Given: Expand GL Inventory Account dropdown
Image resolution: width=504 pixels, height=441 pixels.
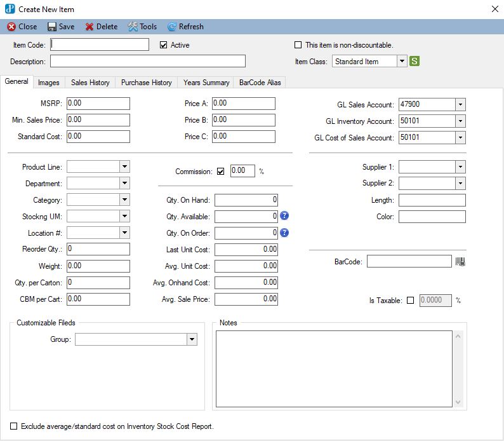Looking at the screenshot, I should point(460,121).
